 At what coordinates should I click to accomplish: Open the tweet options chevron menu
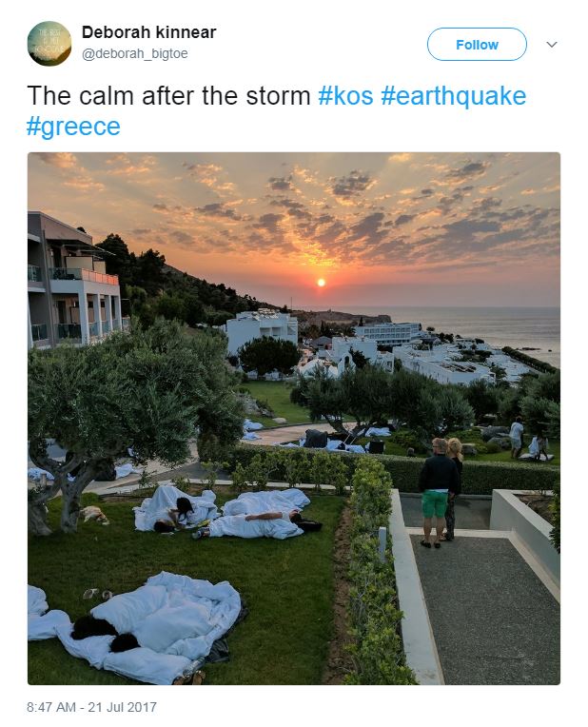coord(552,45)
